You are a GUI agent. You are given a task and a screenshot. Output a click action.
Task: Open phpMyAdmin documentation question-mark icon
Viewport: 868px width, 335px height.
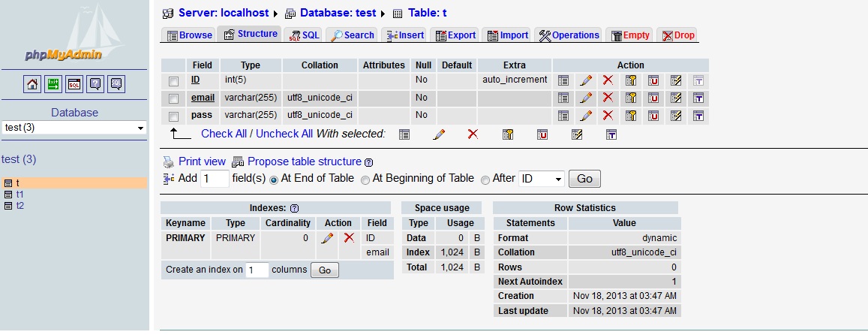coord(95,84)
